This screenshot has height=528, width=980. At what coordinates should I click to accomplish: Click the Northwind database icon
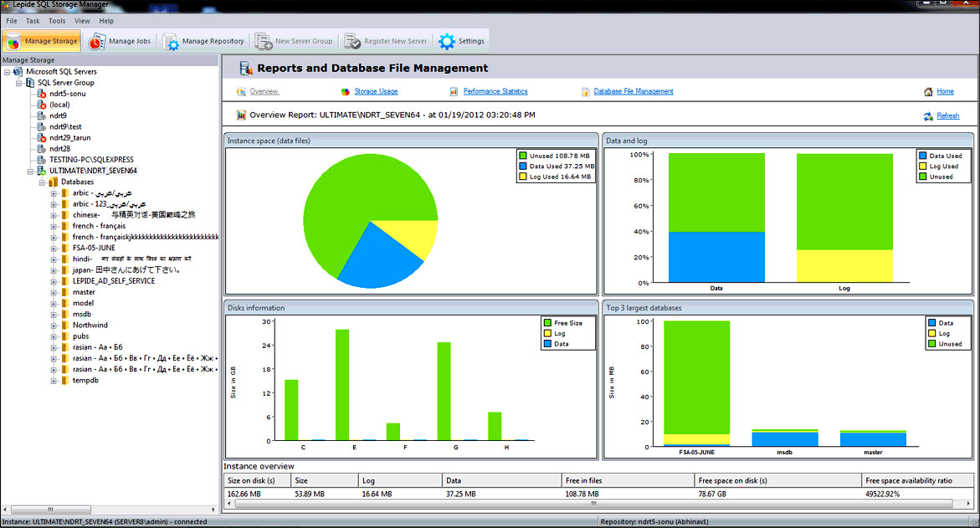pyautogui.click(x=64, y=325)
